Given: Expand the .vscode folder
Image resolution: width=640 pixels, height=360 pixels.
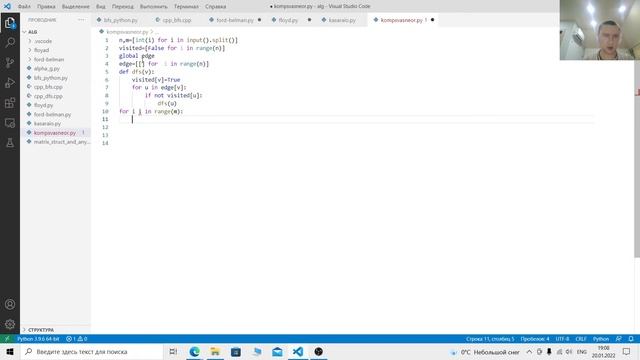Looking at the screenshot, I should pos(42,41).
